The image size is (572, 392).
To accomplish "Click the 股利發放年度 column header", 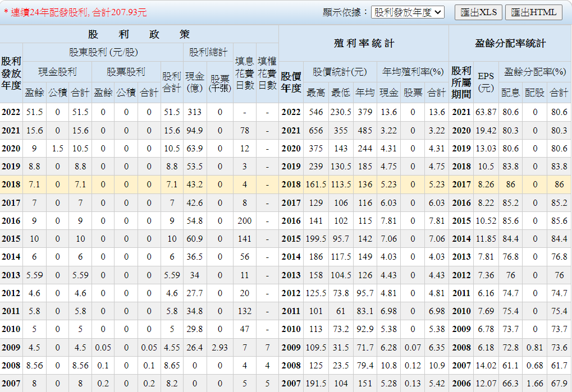I will pos(11,73).
